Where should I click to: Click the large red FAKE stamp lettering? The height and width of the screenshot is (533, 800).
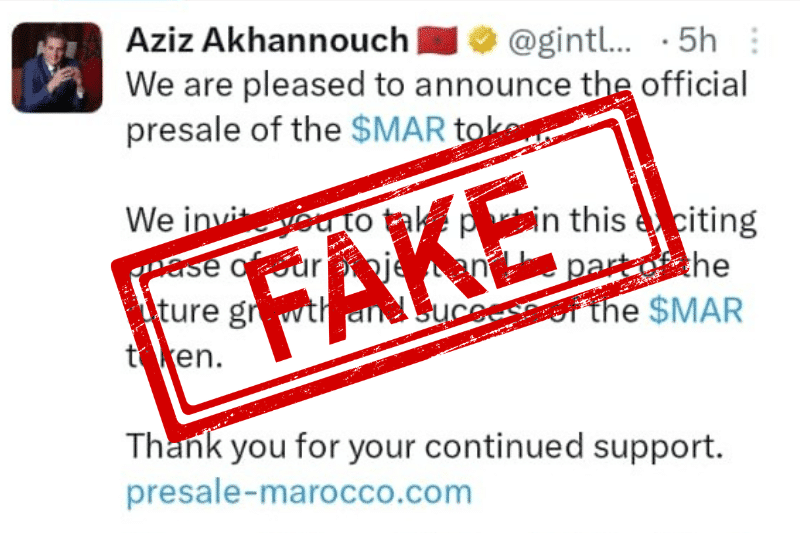click(x=399, y=267)
